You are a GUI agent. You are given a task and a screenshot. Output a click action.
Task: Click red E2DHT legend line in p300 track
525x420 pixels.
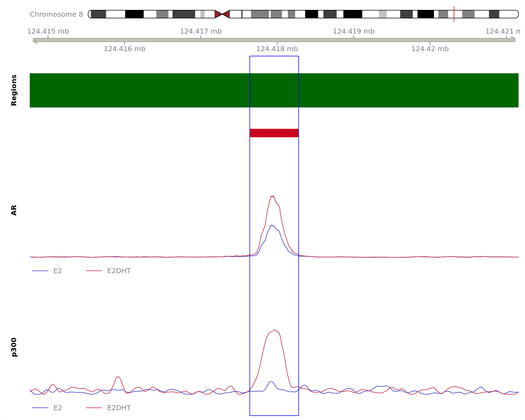coord(94,408)
